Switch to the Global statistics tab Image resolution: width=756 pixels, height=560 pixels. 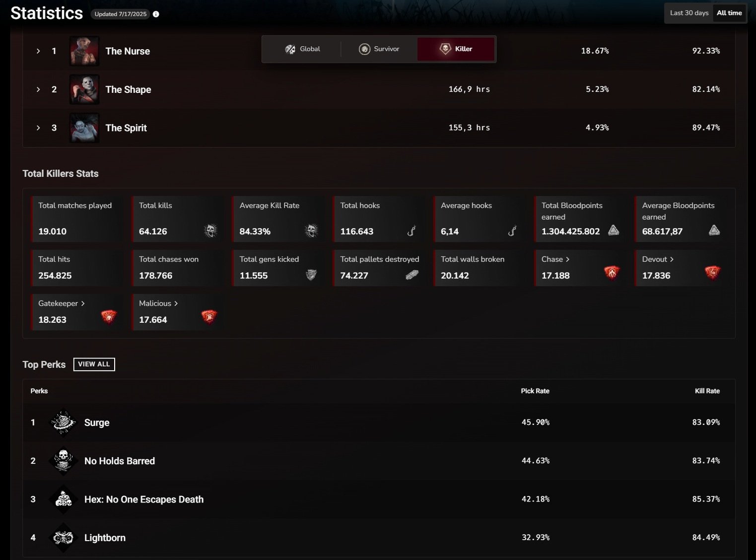coord(302,49)
